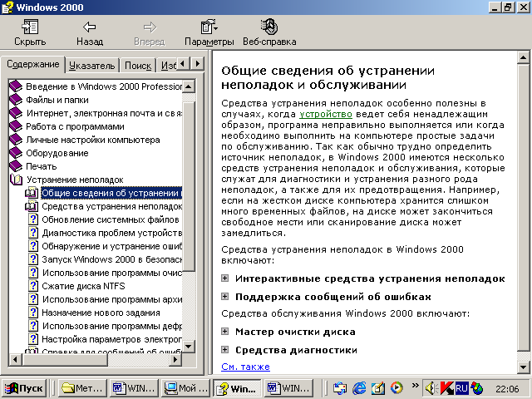Launch Internet Explorer from quick launch
532x399 pixels.
359,388
